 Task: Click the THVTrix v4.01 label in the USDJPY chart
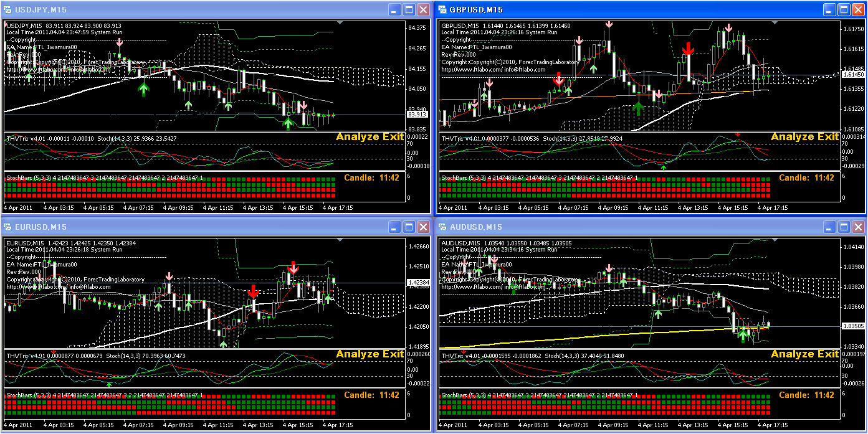(x=27, y=138)
